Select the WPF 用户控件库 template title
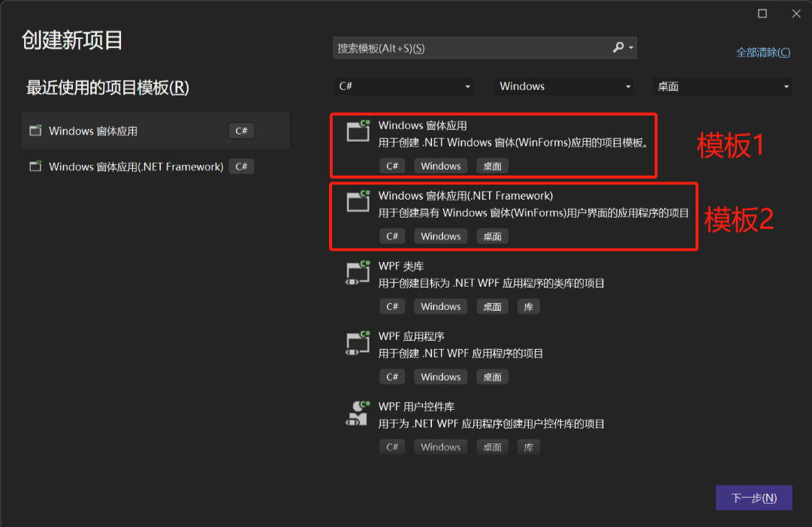This screenshot has width=812, height=527. coord(416,407)
